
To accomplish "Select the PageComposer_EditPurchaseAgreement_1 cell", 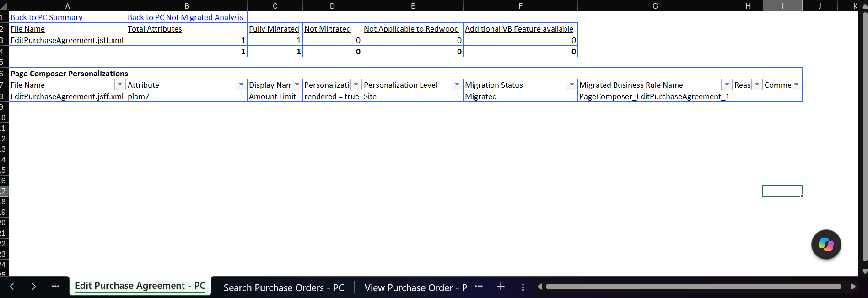I will (x=655, y=96).
